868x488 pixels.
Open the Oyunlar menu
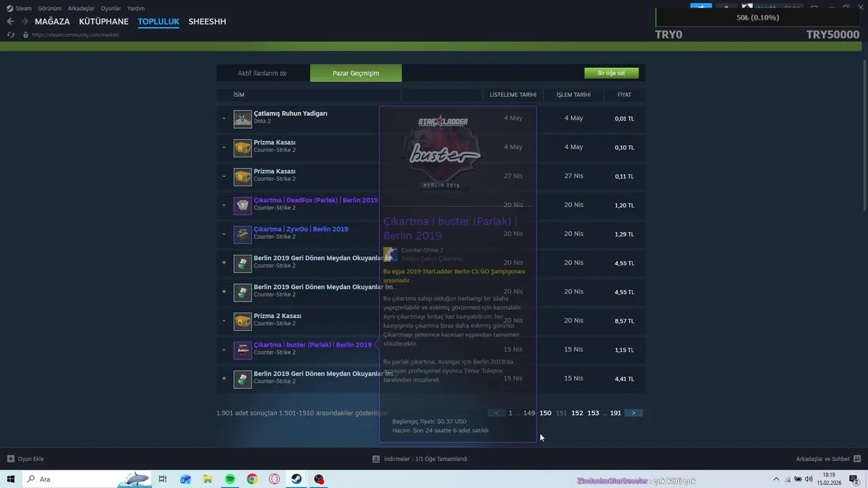(x=111, y=8)
